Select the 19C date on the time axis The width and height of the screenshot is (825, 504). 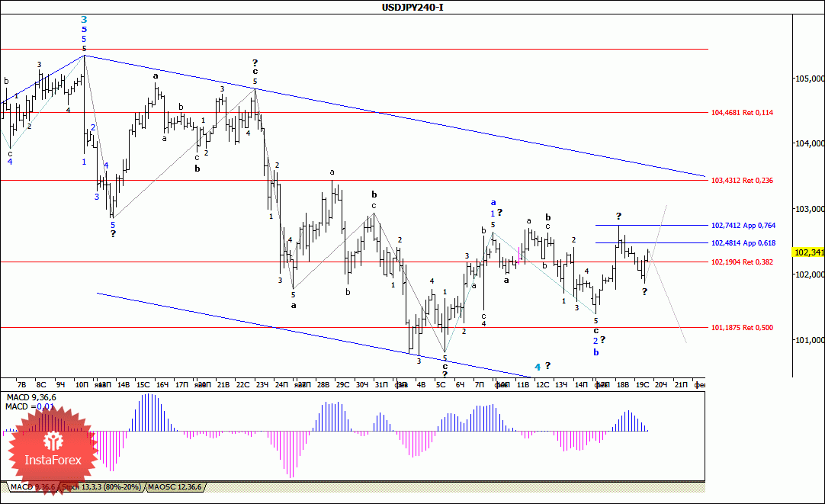[642, 385]
